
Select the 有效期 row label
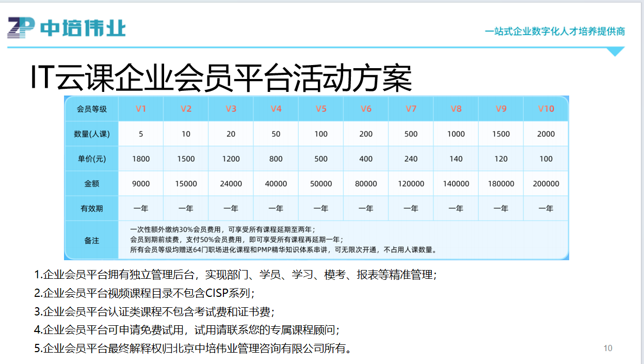[91, 208]
